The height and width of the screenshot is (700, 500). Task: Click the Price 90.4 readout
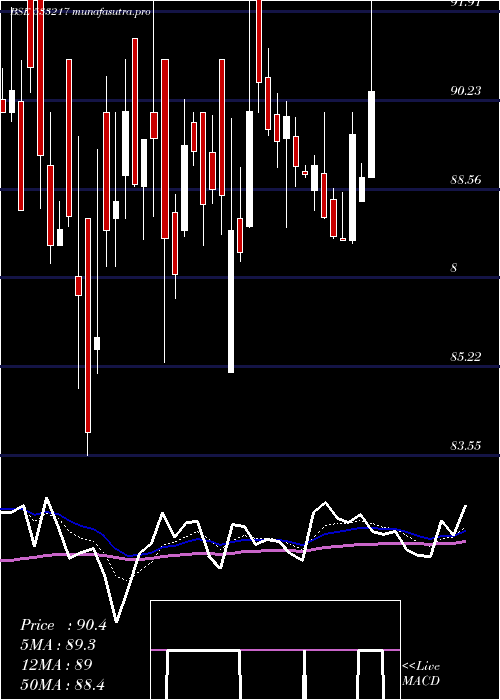63,625
